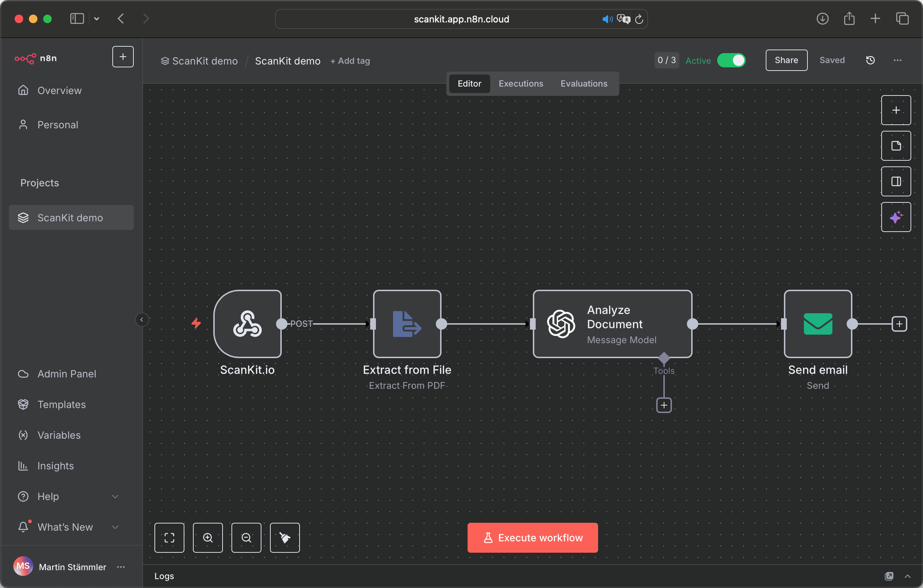Screen dimensions: 923x588
Task: Browse workflow Templates
Action: tap(71, 404)
